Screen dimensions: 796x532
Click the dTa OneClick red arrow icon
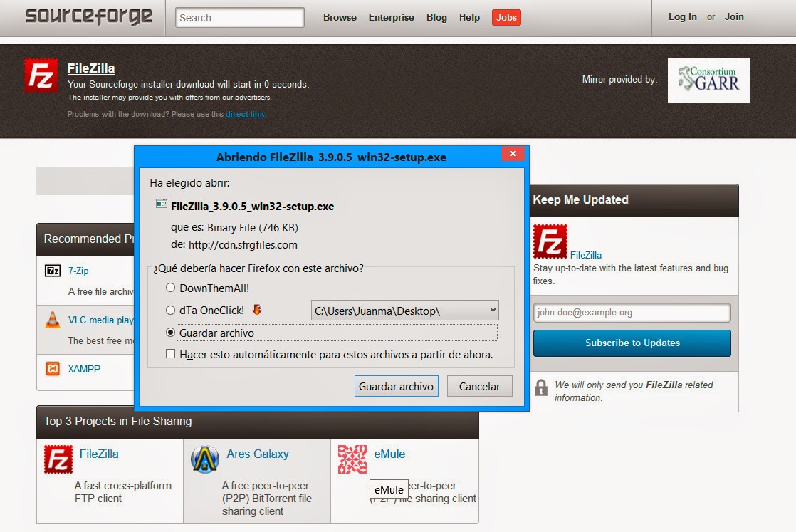pos(257,310)
